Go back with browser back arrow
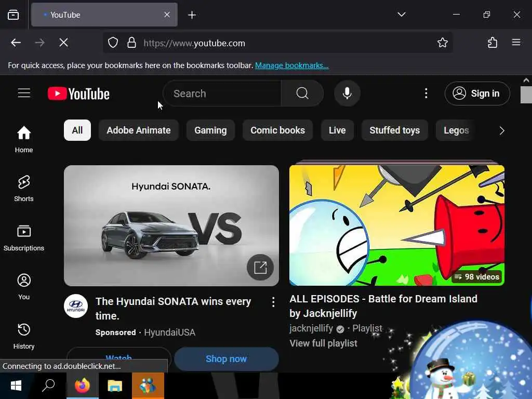Screen dimensions: 532x399 tap(16, 43)
